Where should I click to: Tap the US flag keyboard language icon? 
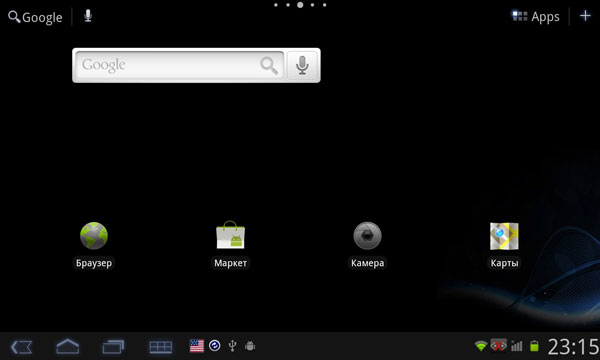pos(197,346)
